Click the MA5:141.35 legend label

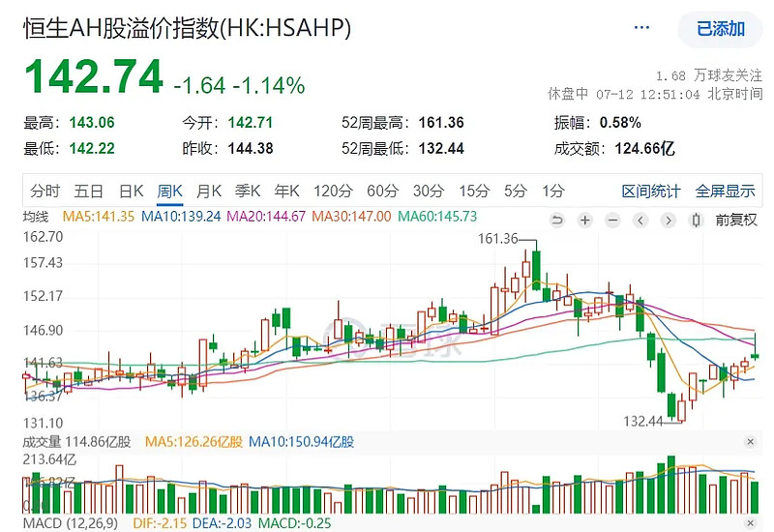[99, 217]
